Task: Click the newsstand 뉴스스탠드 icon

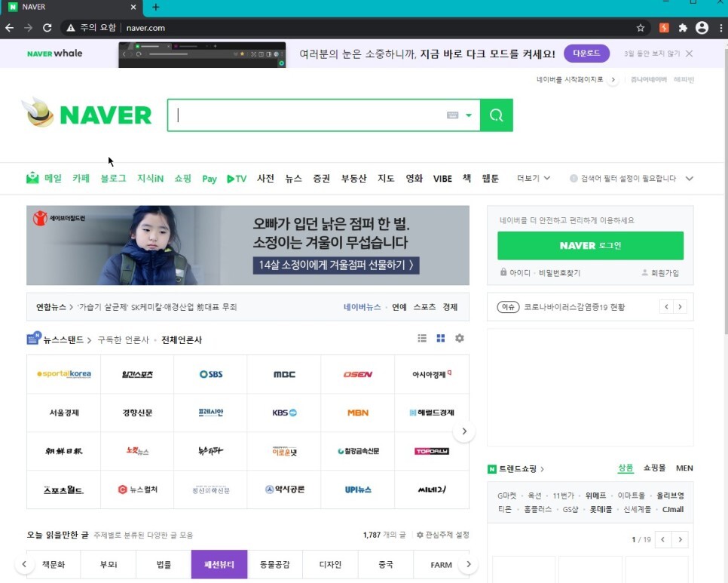Action: (34, 338)
